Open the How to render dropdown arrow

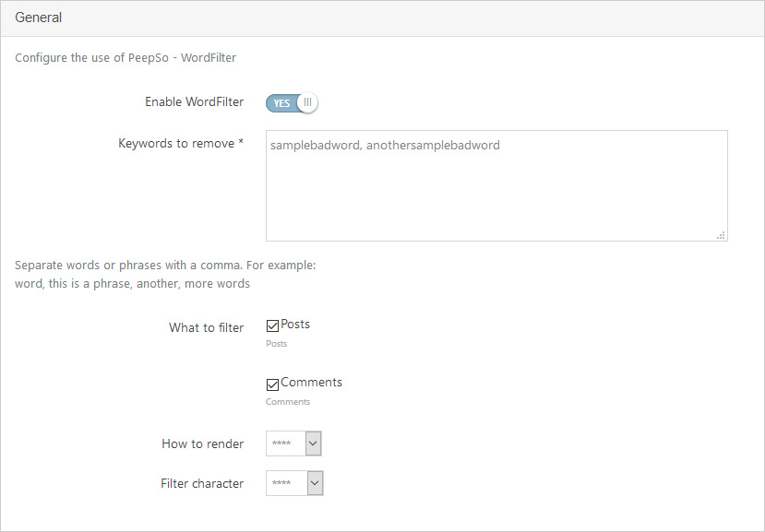[x=313, y=443]
